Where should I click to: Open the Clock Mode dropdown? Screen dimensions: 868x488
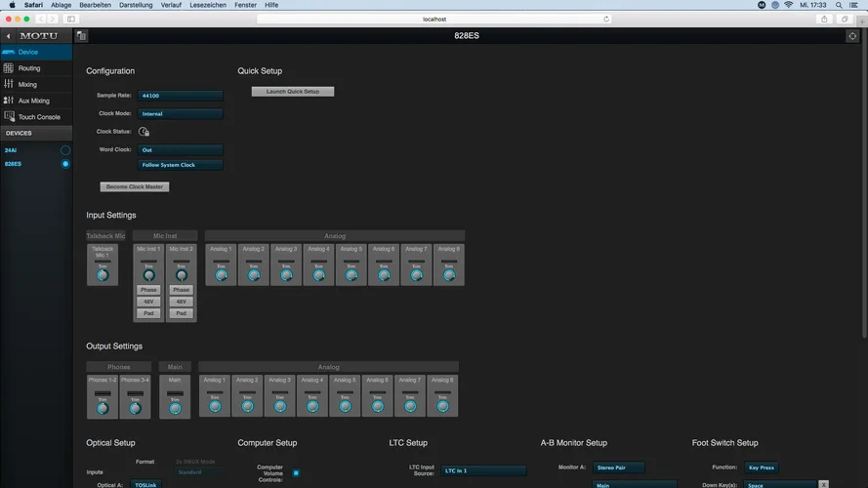[x=181, y=114]
